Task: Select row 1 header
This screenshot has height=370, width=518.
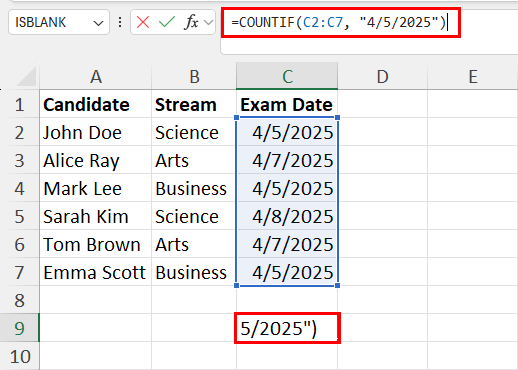Action: click(x=19, y=104)
